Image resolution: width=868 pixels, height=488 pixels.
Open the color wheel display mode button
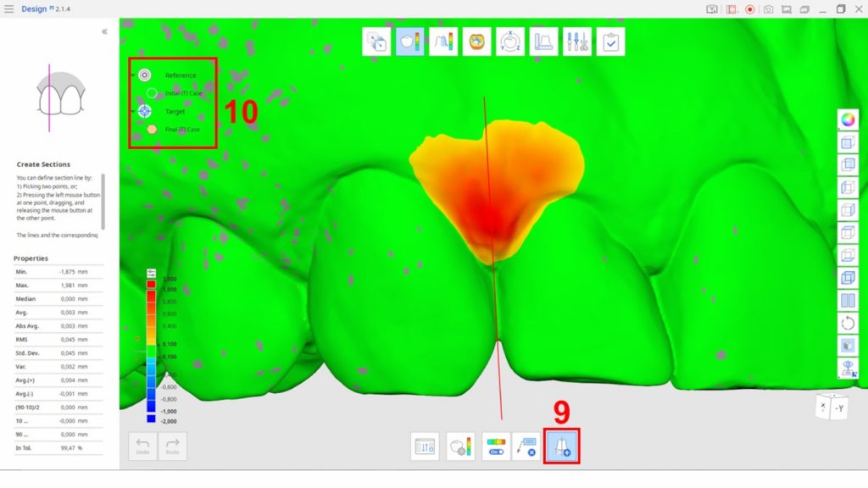(848, 119)
